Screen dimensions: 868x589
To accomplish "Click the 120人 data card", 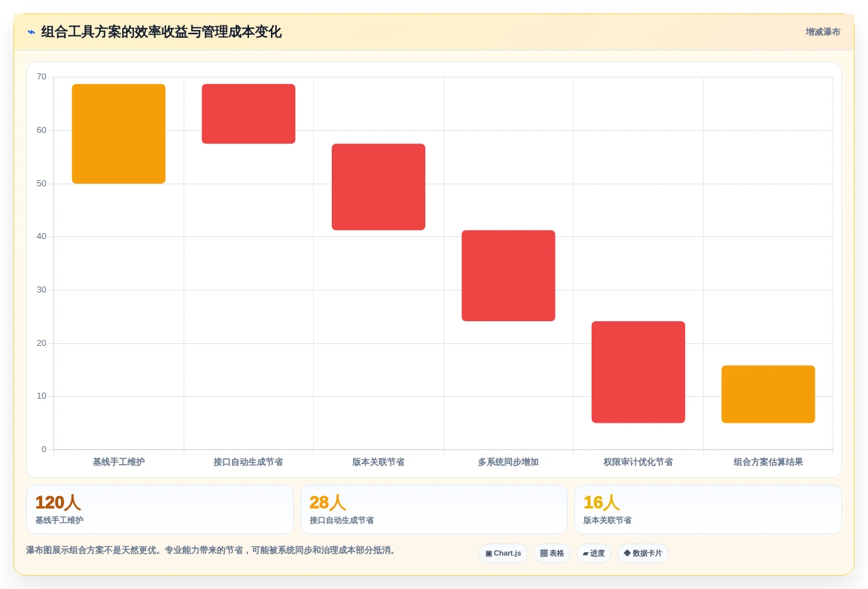I will point(160,510).
